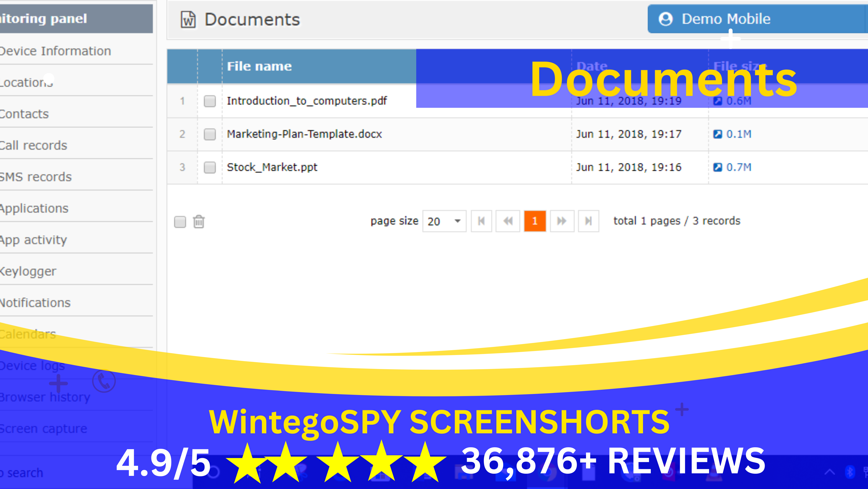868x489 pixels.
Task: Open Keylogger section
Action: (x=28, y=271)
